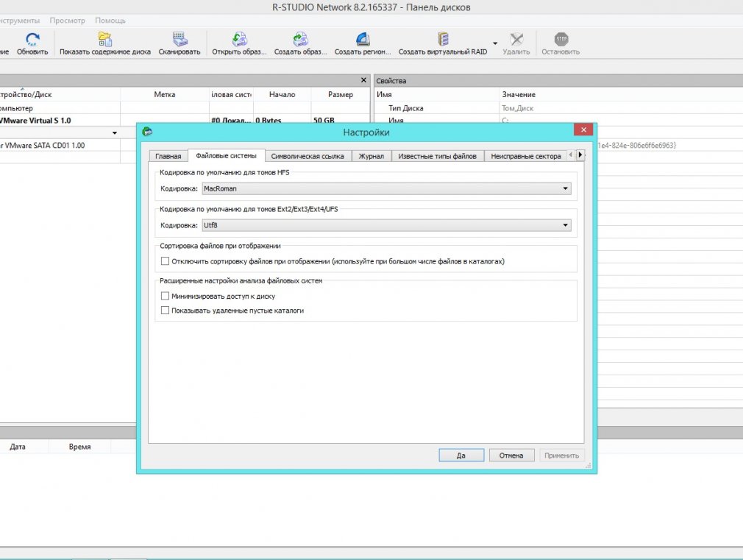Expand the dropdown arrow under VMware Virtual S row
The height and width of the screenshot is (560, 743).
point(115,132)
